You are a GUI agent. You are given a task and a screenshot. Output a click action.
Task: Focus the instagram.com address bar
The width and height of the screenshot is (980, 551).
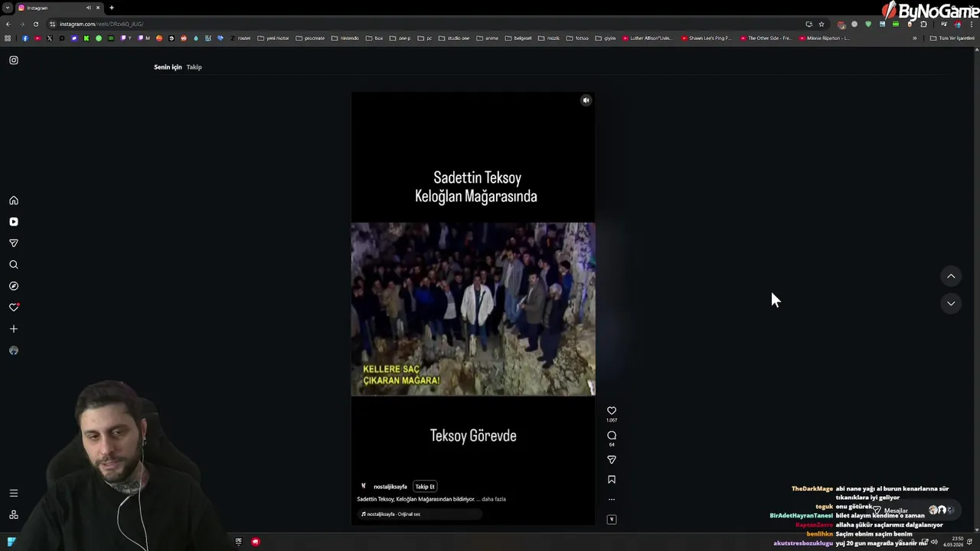coord(429,24)
